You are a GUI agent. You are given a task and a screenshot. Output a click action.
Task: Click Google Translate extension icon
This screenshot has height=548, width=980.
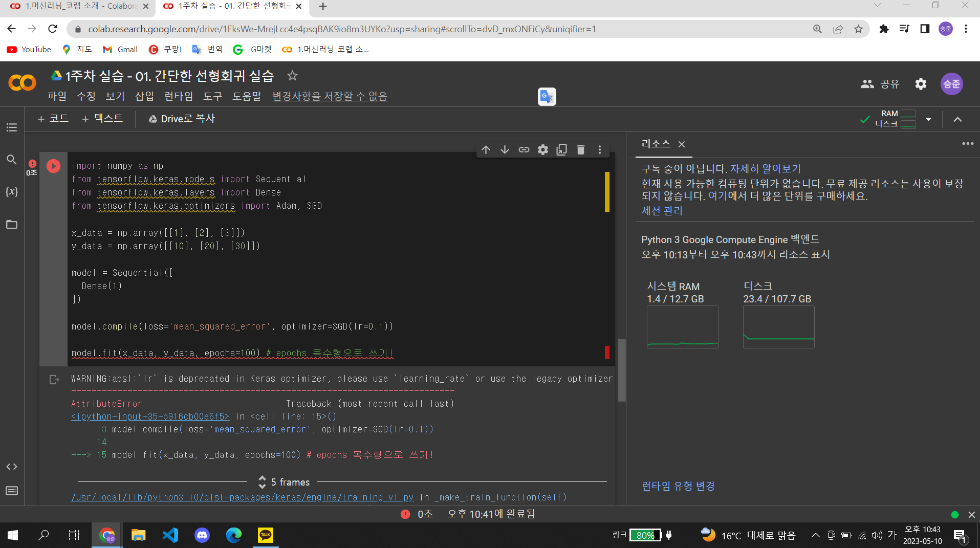pyautogui.click(x=547, y=96)
